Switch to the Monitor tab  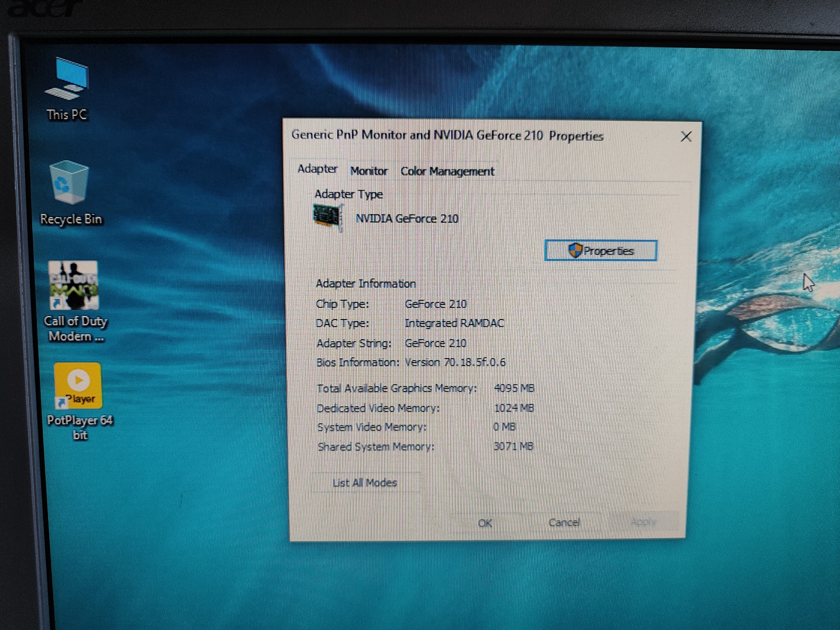click(368, 171)
